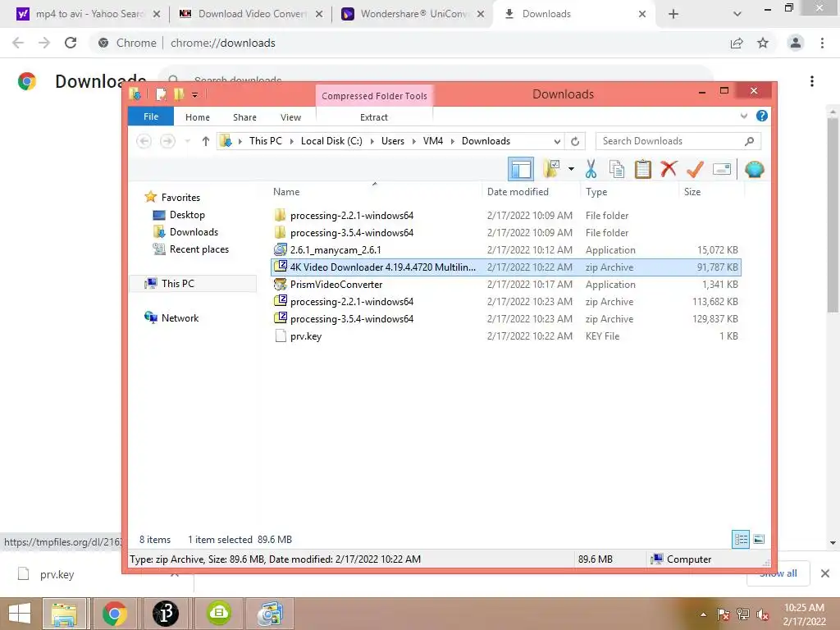The height and width of the screenshot is (630, 840).
Task: Select prv.key file in list
Action: 305,336
